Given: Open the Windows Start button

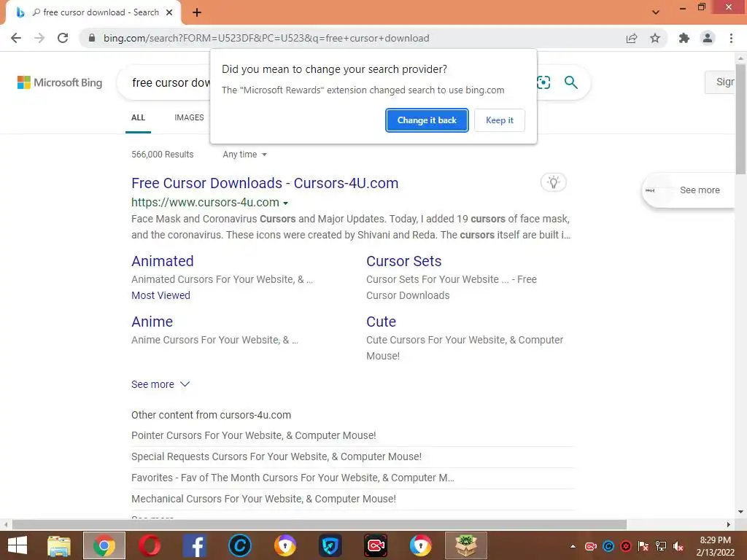Looking at the screenshot, I should click(x=18, y=545).
